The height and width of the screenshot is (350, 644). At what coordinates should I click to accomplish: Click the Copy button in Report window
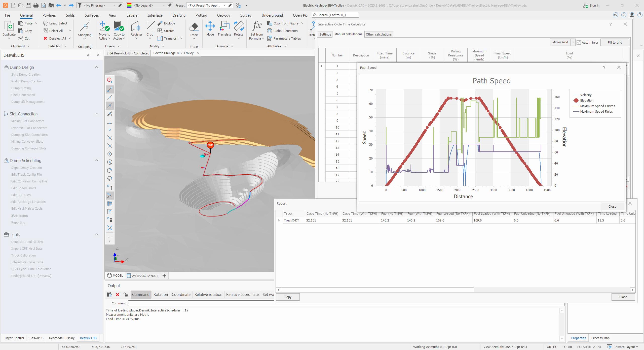coord(288,297)
